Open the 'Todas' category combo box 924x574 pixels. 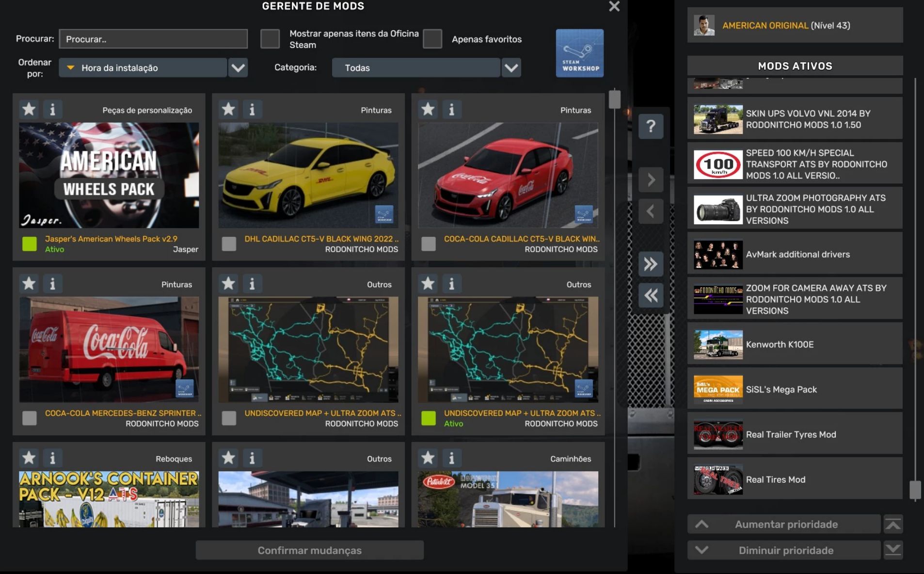click(415, 68)
